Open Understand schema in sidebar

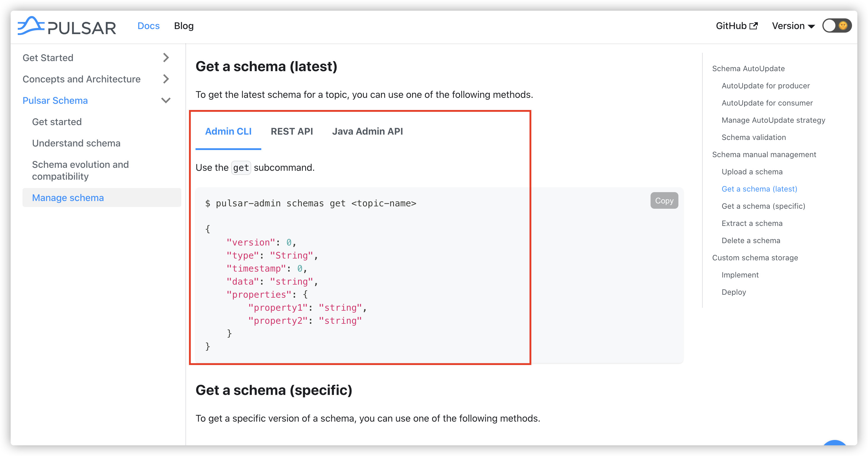76,143
